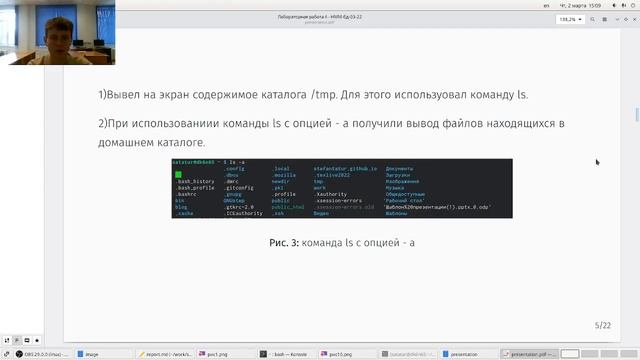Click the expand arrows icon in the bottom-left toolbar
640x360 pixels.
[7, 340]
